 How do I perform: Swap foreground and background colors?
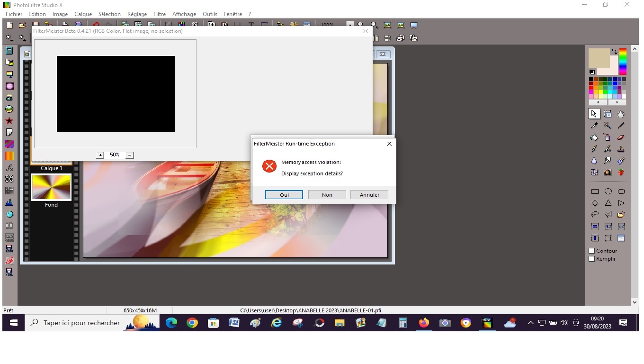[x=615, y=51]
